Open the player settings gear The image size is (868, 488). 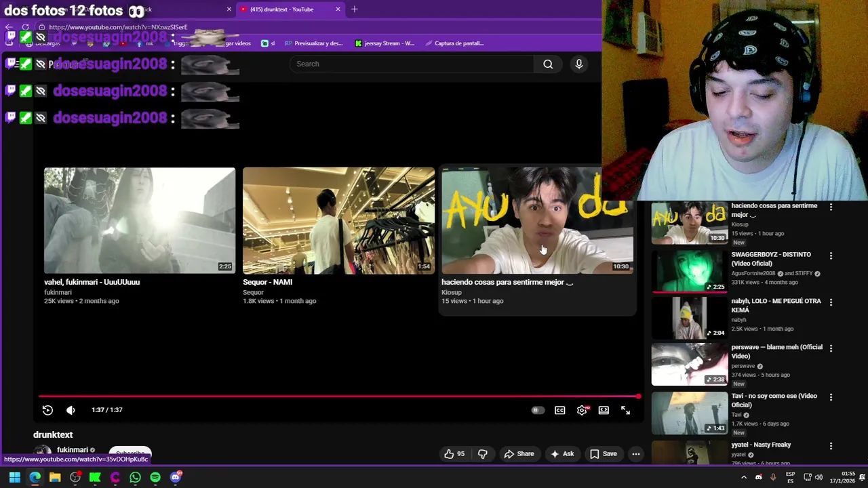(582, 410)
